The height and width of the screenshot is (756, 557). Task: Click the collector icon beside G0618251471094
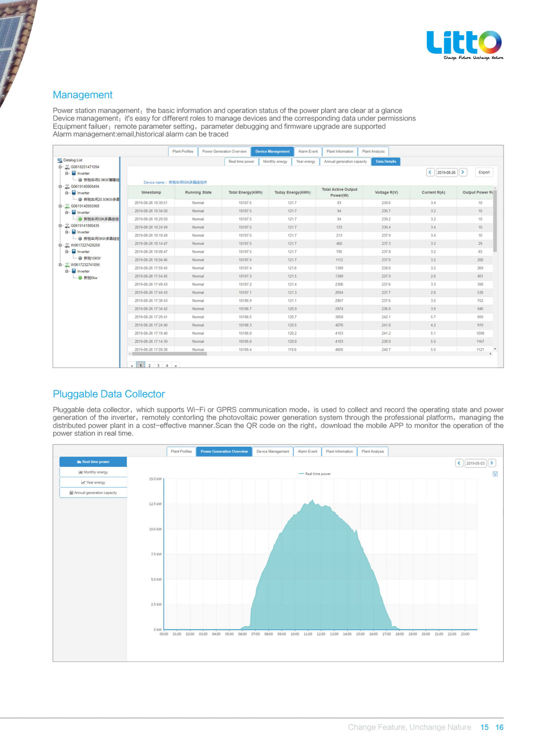[67, 167]
